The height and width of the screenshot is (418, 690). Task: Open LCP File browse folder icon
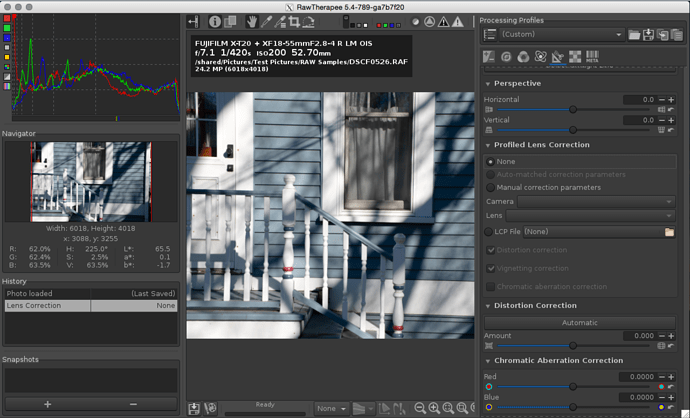pos(669,231)
